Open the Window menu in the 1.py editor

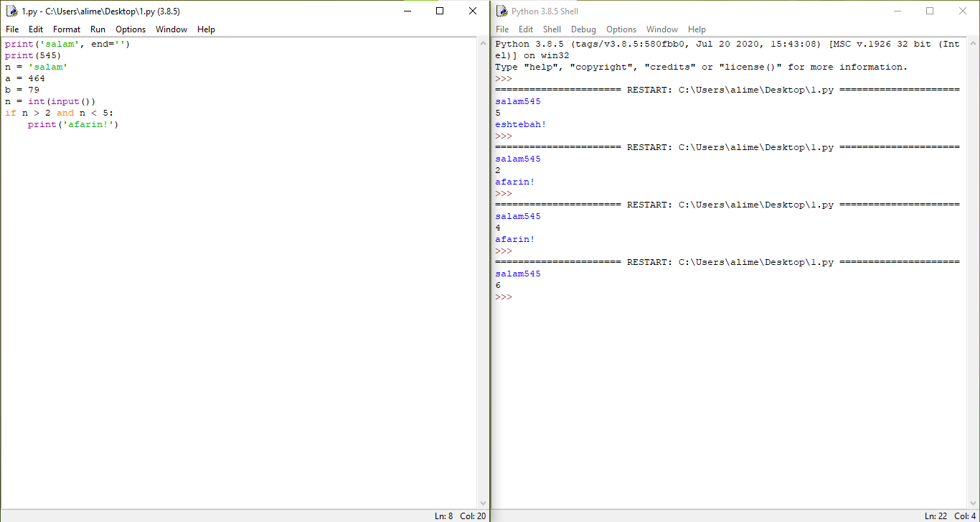click(171, 29)
